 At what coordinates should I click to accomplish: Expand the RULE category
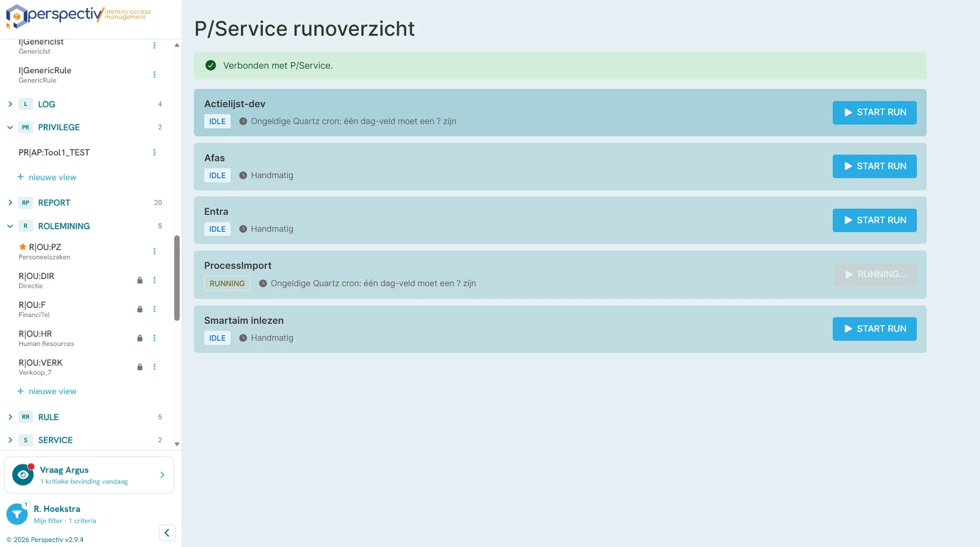click(x=10, y=417)
